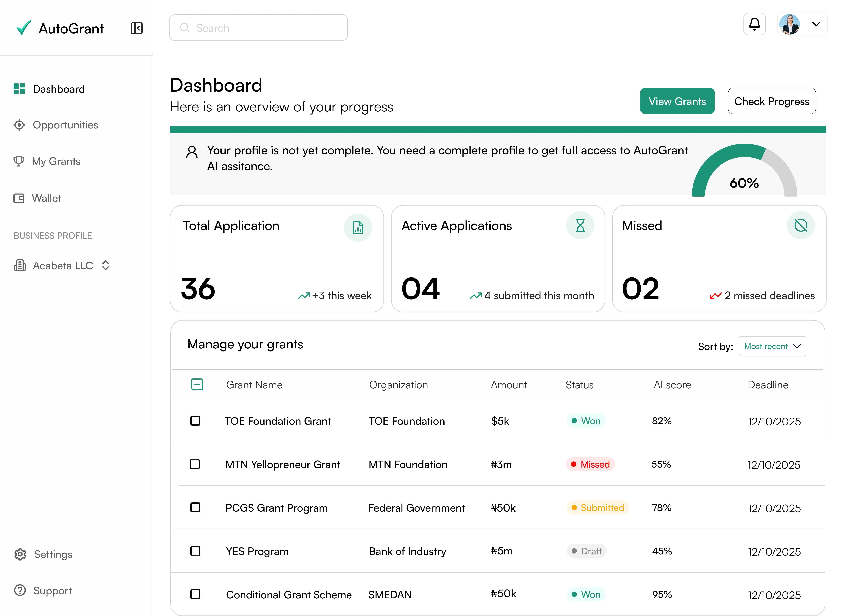
Task: Check the YES Program checkbox
Action: (195, 551)
